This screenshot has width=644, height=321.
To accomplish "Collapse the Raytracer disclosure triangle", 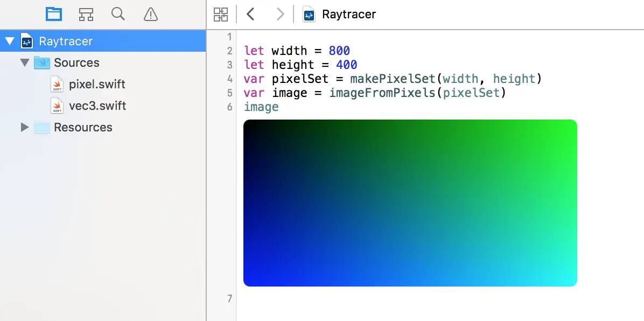I will coord(9,41).
